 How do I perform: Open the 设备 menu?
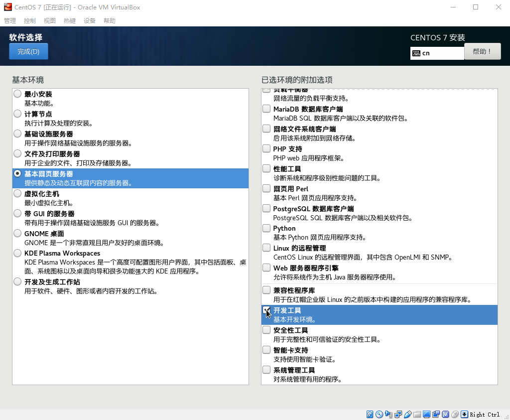click(x=90, y=20)
